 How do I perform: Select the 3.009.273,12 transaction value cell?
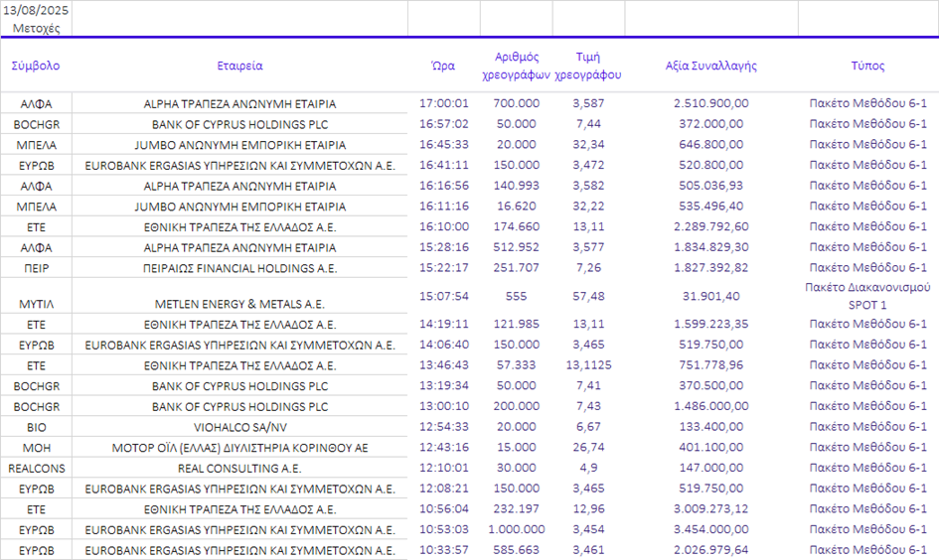(710, 508)
